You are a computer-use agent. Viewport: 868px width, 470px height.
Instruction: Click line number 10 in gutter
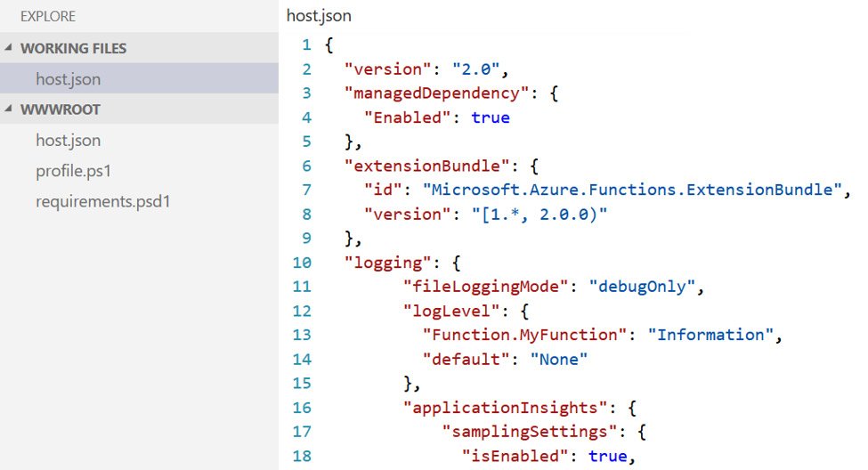click(301, 263)
